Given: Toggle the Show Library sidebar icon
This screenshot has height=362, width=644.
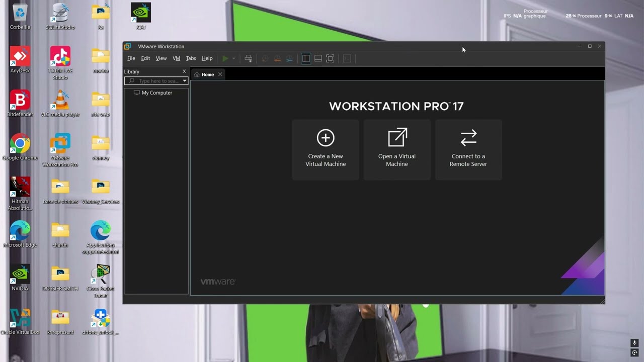Looking at the screenshot, I should pyautogui.click(x=306, y=58).
